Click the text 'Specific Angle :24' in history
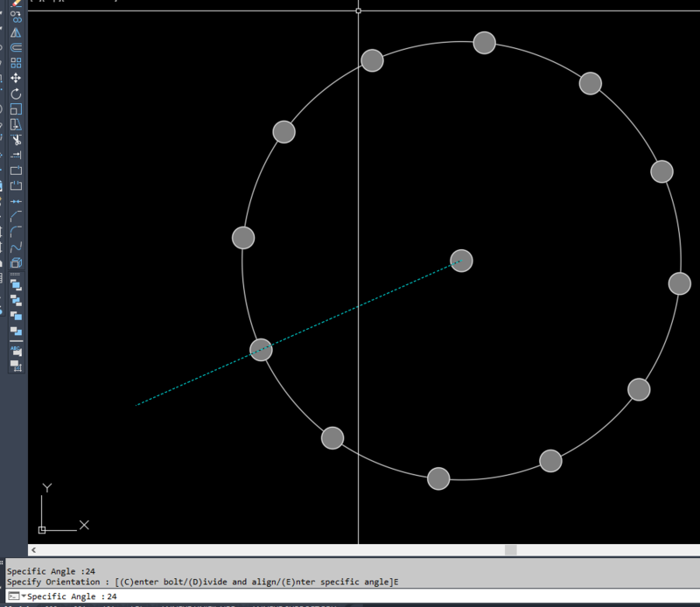Screen dimensions: 700x607 tap(51, 571)
